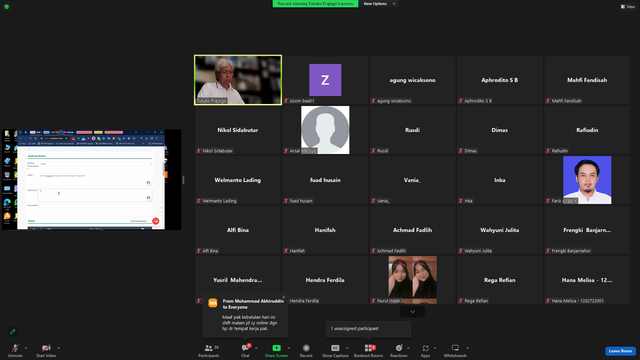
Task: Click the Leave Room button
Action: click(620, 351)
